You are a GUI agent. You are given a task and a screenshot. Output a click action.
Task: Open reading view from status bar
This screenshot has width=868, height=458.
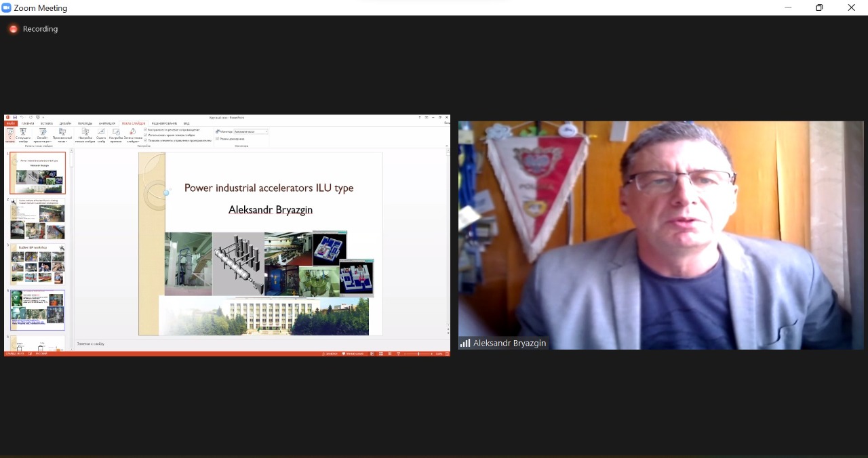click(388, 354)
